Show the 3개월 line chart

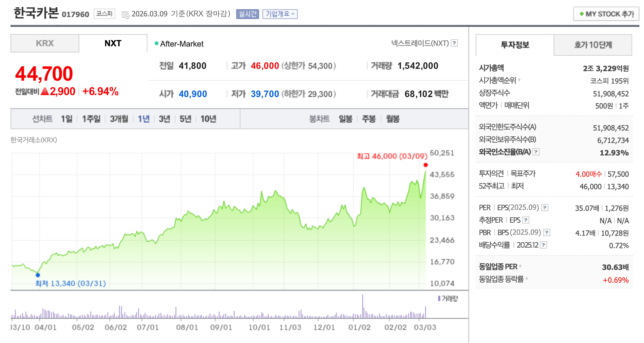tap(119, 119)
